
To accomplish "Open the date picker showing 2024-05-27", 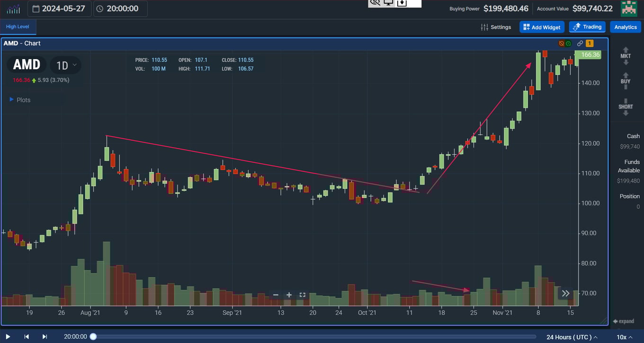I will click(59, 8).
